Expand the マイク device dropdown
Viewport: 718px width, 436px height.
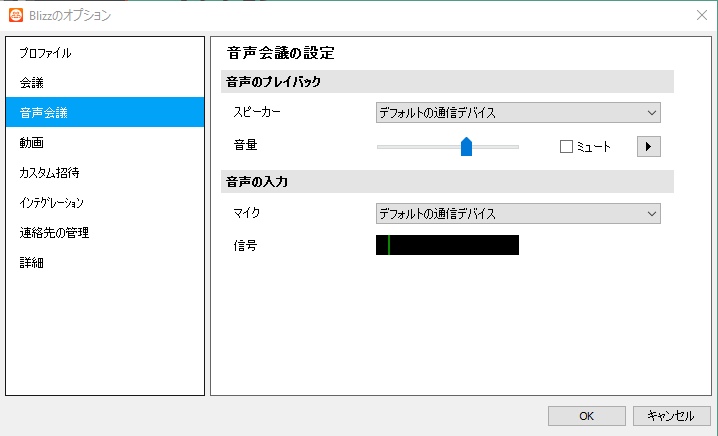[518, 214]
